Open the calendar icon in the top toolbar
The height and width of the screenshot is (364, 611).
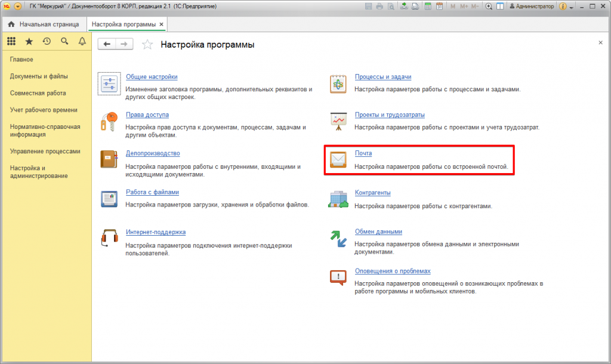[439, 7]
